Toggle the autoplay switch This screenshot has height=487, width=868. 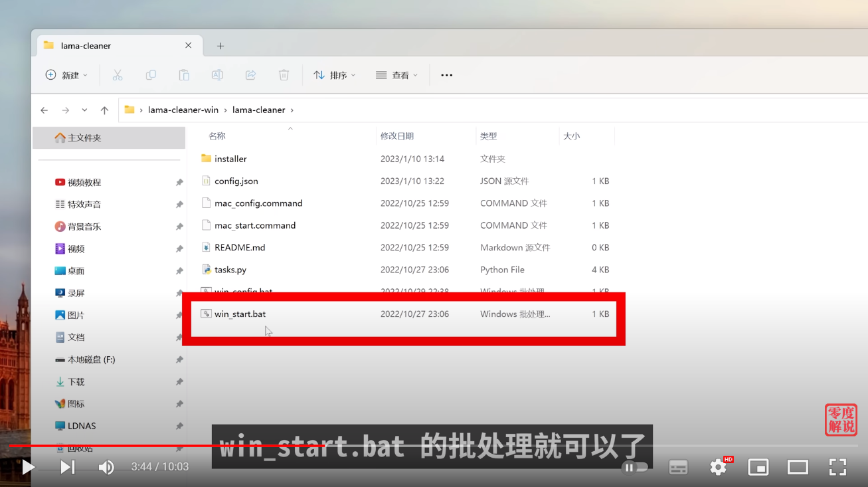(635, 467)
